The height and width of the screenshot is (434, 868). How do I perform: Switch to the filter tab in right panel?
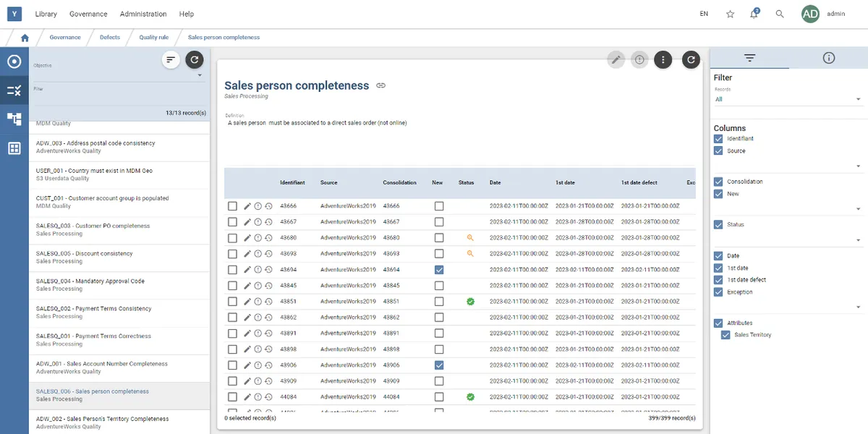[x=749, y=59]
